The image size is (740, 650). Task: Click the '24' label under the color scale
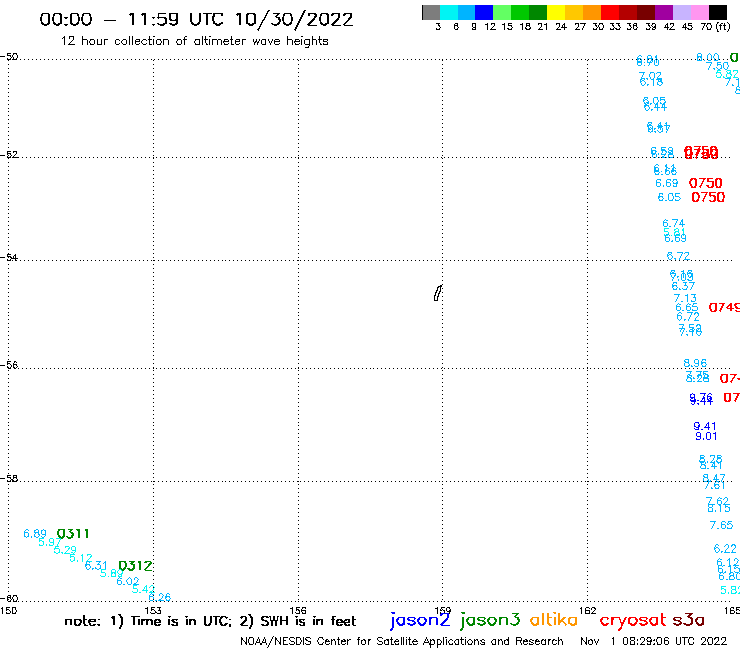(x=561, y=27)
